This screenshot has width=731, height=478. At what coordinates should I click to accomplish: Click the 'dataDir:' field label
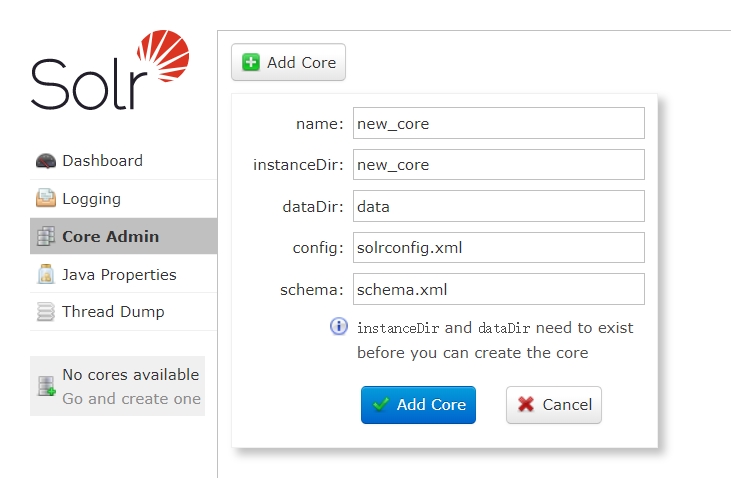(x=313, y=207)
